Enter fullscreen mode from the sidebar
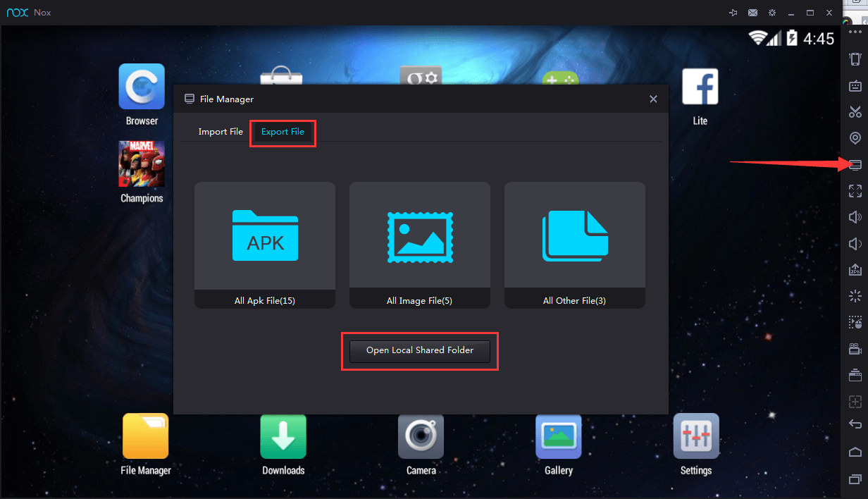Image resolution: width=868 pixels, height=499 pixels. [855, 190]
